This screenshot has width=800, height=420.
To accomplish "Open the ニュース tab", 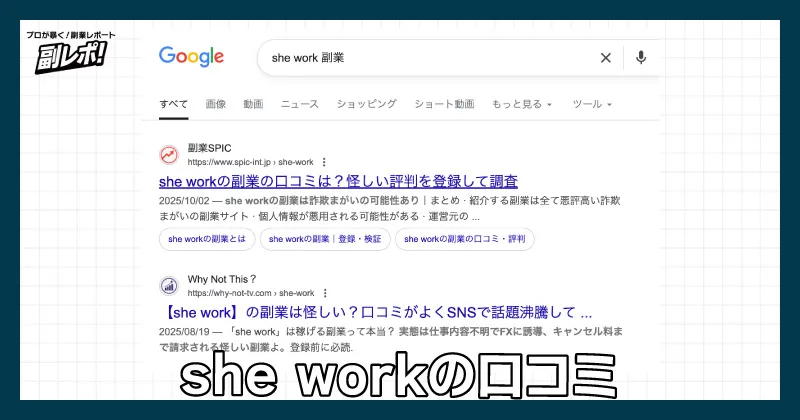I will pyautogui.click(x=300, y=104).
